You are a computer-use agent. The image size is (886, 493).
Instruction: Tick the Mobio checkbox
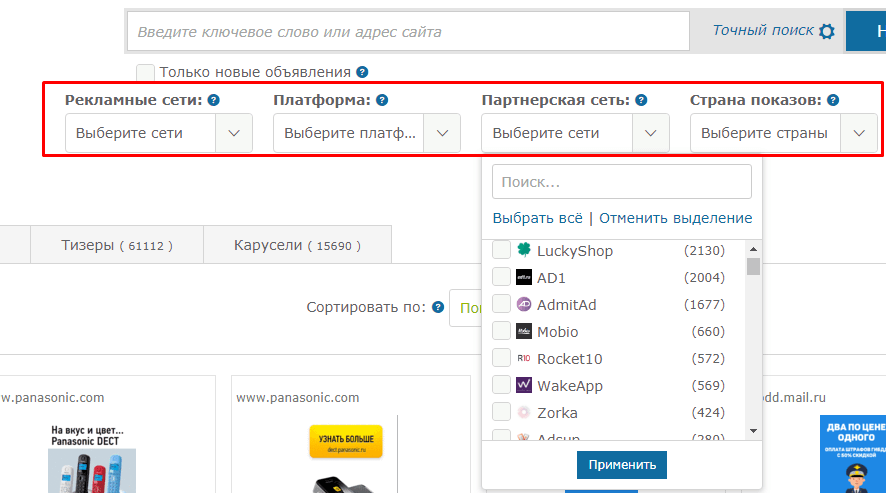pos(501,331)
